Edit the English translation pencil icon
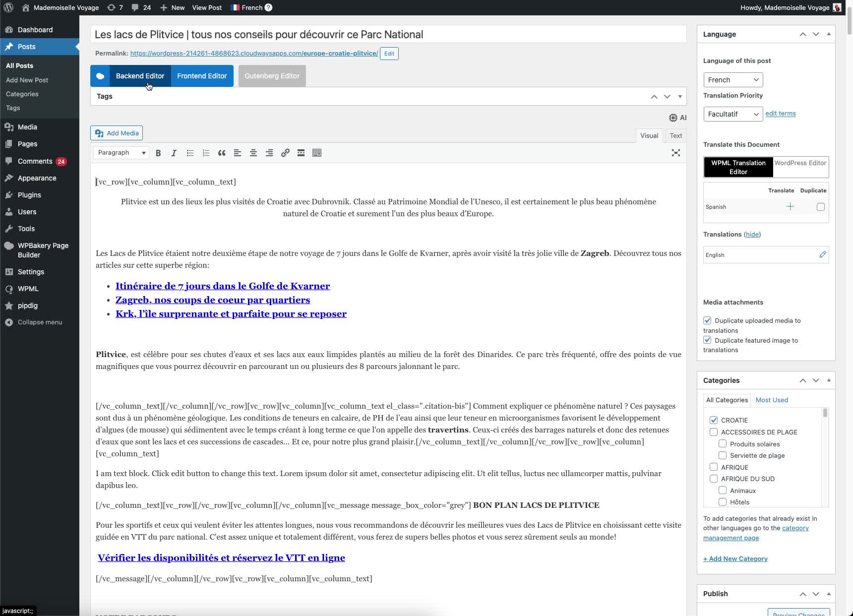 click(x=823, y=254)
